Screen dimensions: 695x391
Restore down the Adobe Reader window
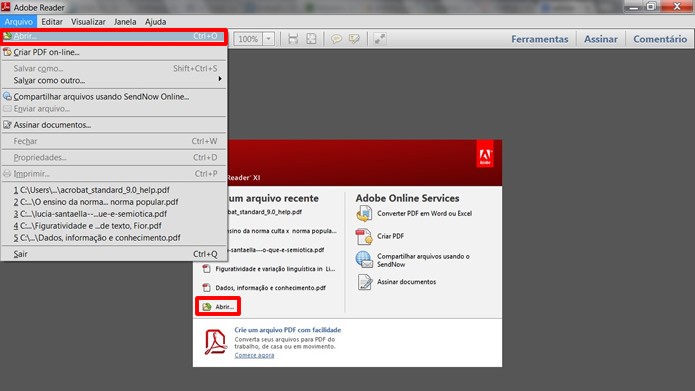tap(652, 7)
